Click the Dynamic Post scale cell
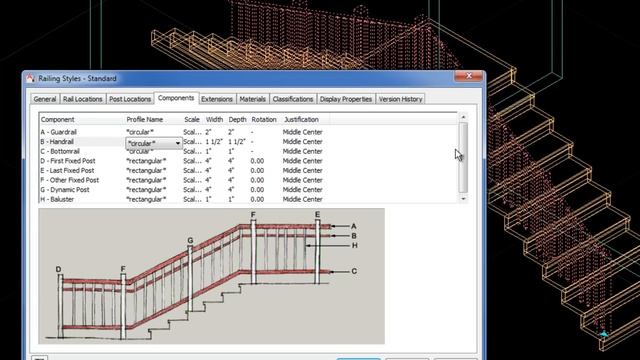 click(x=192, y=190)
